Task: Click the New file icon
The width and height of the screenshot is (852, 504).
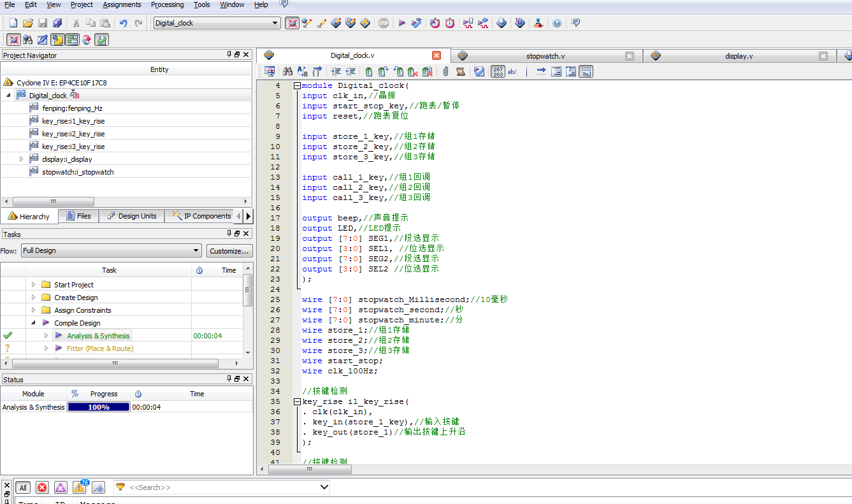Action: pos(13,23)
